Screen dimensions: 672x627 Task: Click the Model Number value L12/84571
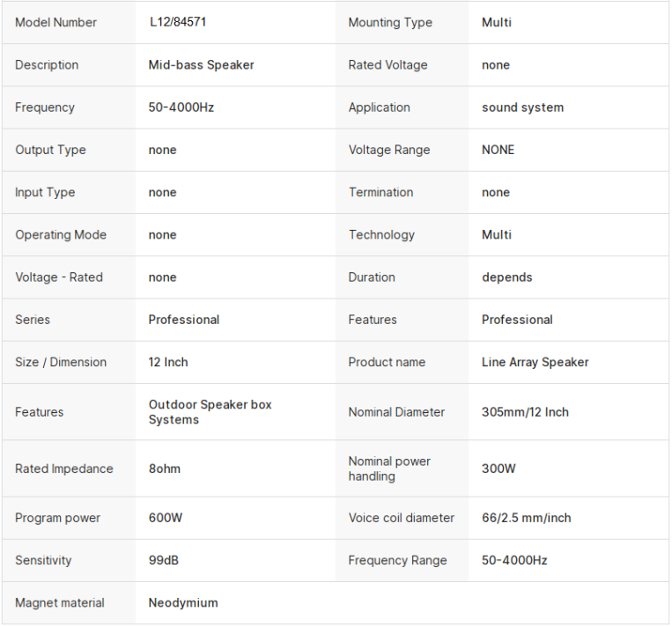[177, 23]
